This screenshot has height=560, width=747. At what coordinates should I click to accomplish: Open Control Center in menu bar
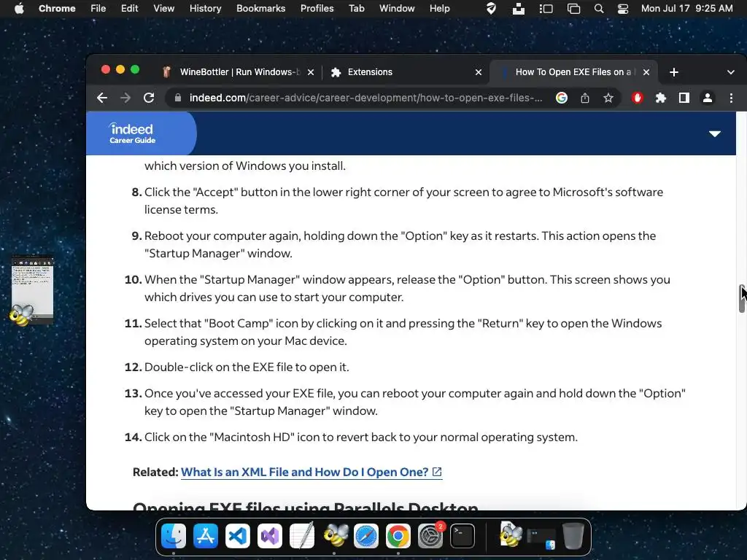[623, 9]
